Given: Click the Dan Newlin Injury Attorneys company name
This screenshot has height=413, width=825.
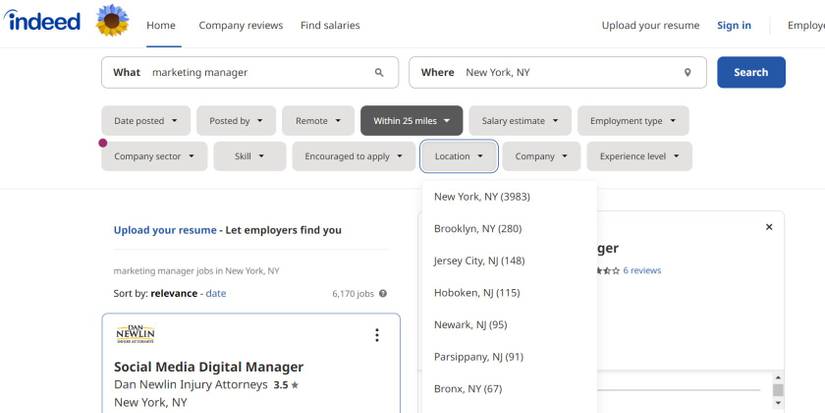Looking at the screenshot, I should point(191,385).
